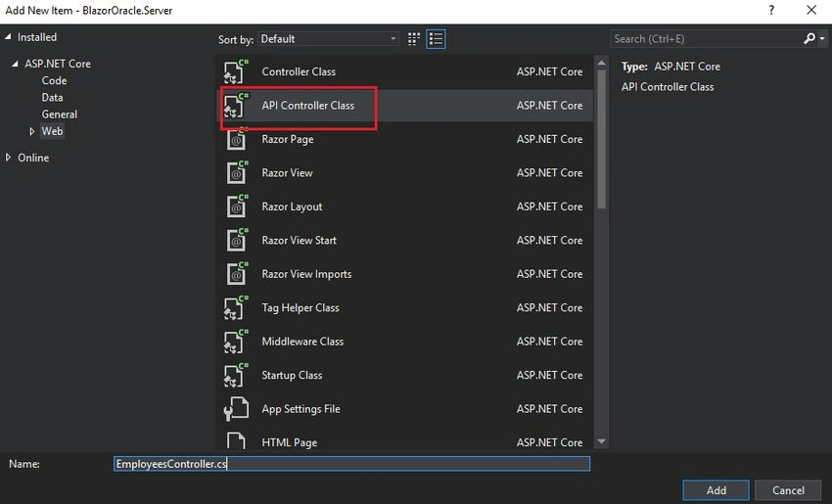This screenshot has width=832, height=504.
Task: Collapse the Installed tree node
Action: coord(8,36)
